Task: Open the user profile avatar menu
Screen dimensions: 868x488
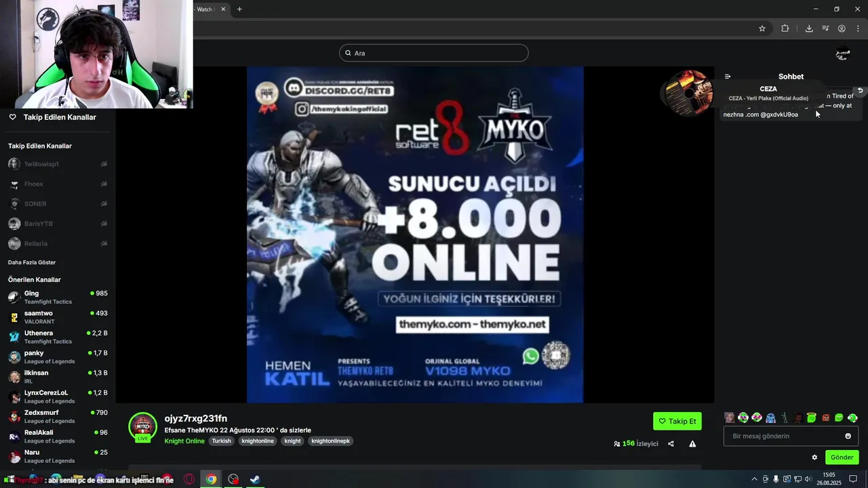Action: 843,54
